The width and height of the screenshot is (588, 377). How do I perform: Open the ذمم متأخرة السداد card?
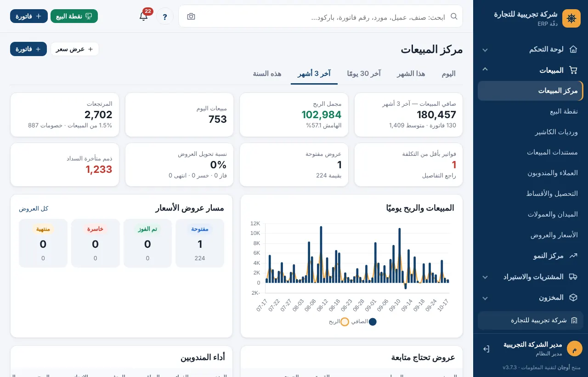coord(65,165)
